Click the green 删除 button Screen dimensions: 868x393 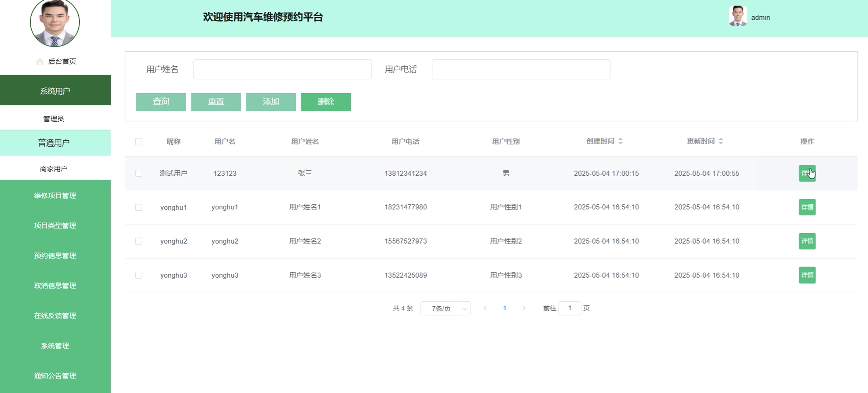(326, 102)
